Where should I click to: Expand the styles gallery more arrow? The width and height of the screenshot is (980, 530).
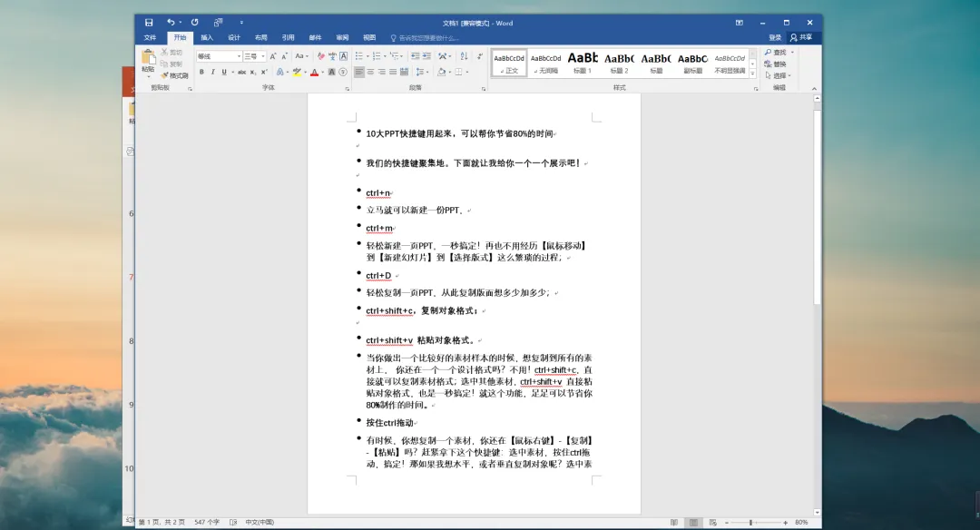pos(752,74)
